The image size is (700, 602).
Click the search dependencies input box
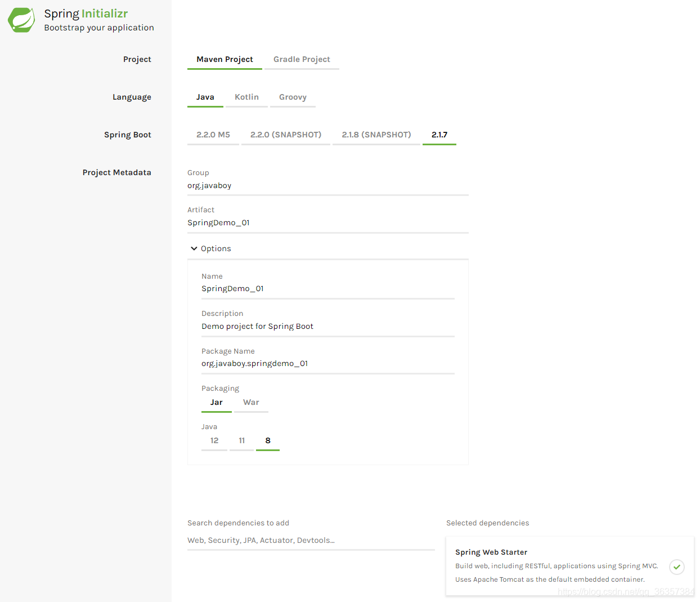click(x=311, y=541)
